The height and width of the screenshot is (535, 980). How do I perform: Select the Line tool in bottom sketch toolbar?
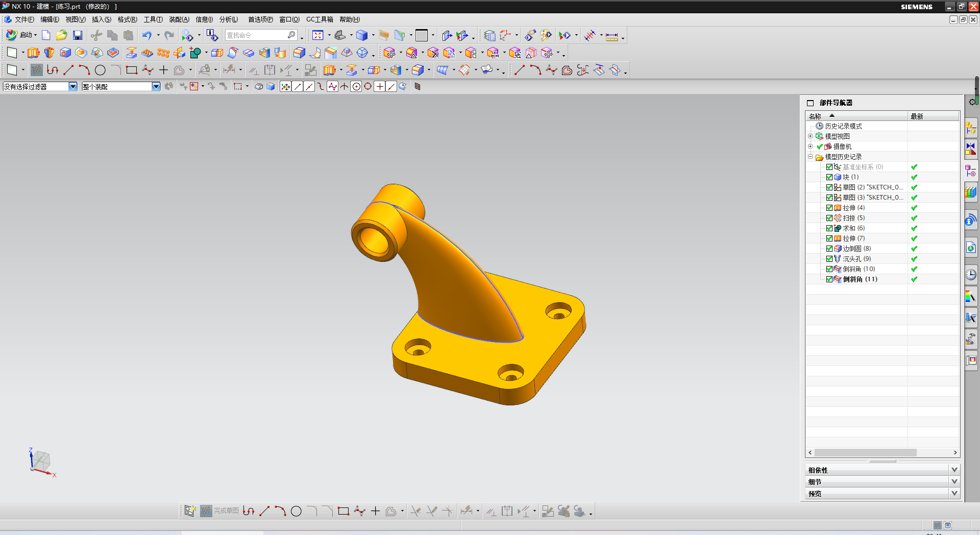(x=264, y=511)
